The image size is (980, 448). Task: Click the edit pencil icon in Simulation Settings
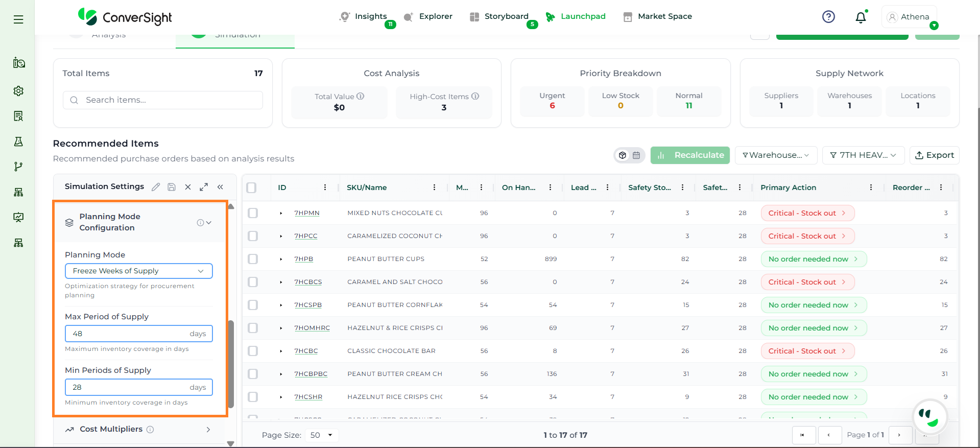coord(156,187)
